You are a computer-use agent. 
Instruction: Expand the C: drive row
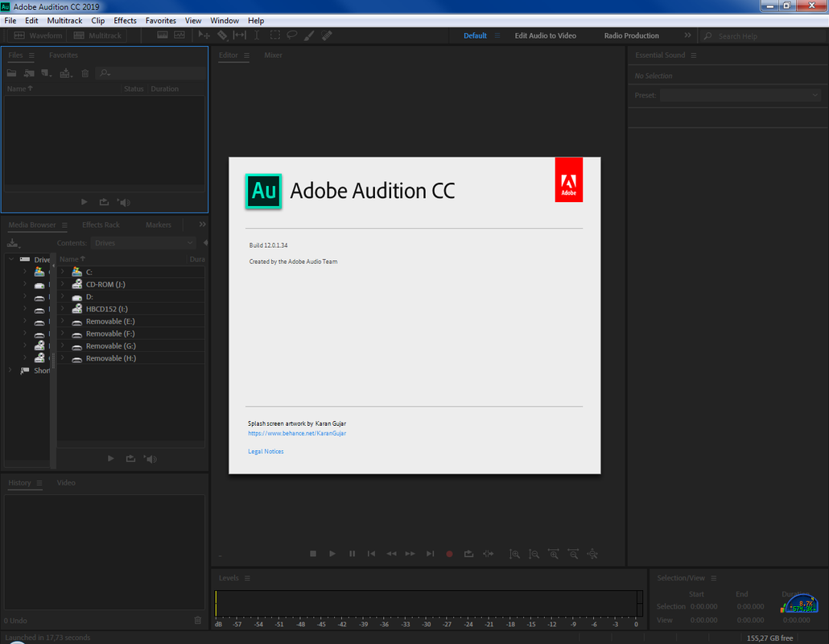click(63, 271)
